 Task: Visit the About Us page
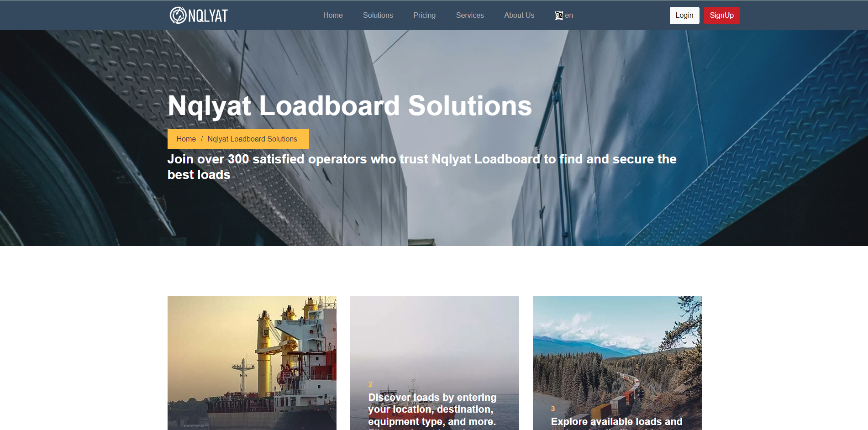(519, 16)
